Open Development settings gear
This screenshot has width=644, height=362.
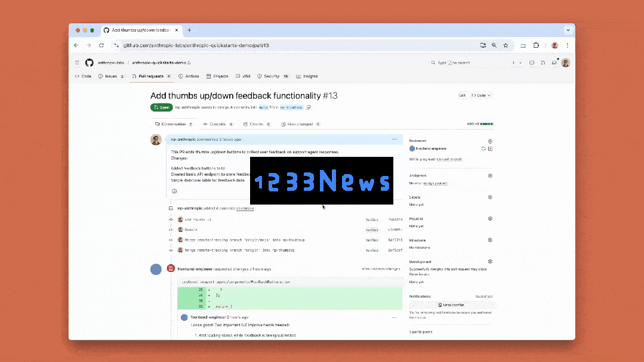490,261
